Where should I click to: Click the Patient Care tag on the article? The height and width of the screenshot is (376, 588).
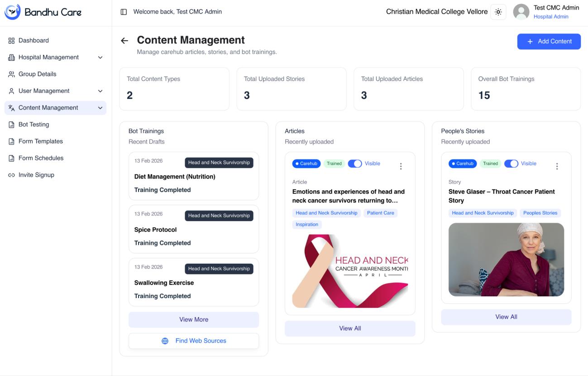point(381,213)
